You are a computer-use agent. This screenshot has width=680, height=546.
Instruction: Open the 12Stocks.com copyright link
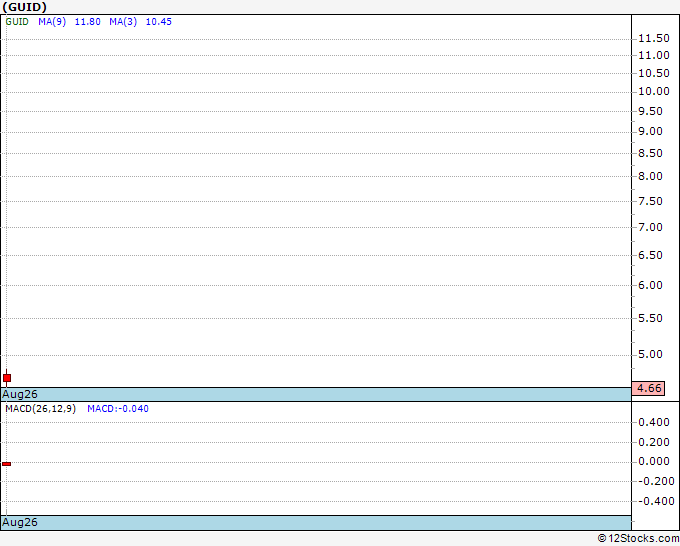pyautogui.click(x=638, y=538)
